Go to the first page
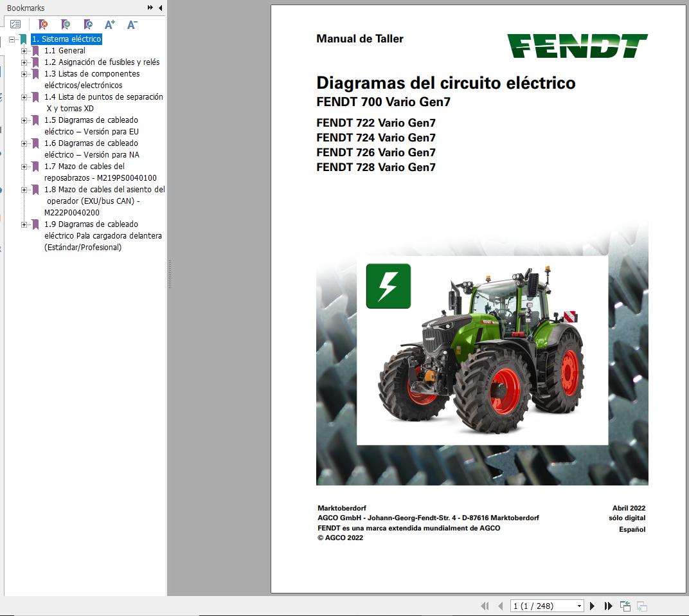 485,606
